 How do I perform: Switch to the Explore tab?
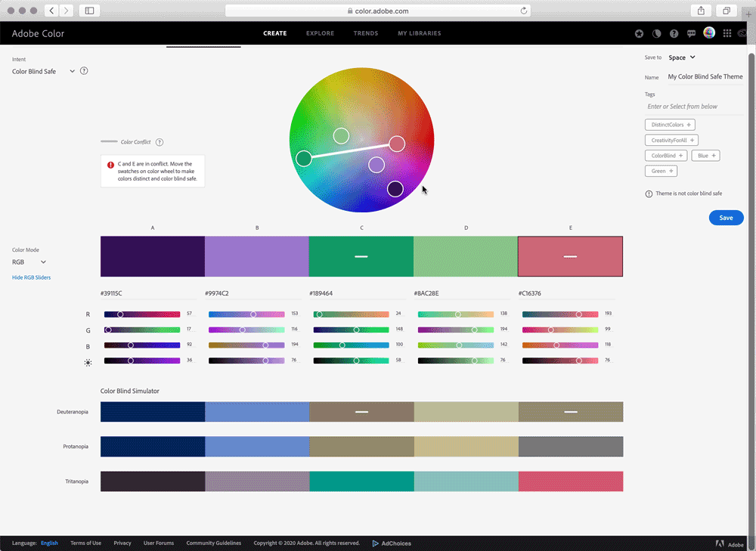tap(320, 33)
